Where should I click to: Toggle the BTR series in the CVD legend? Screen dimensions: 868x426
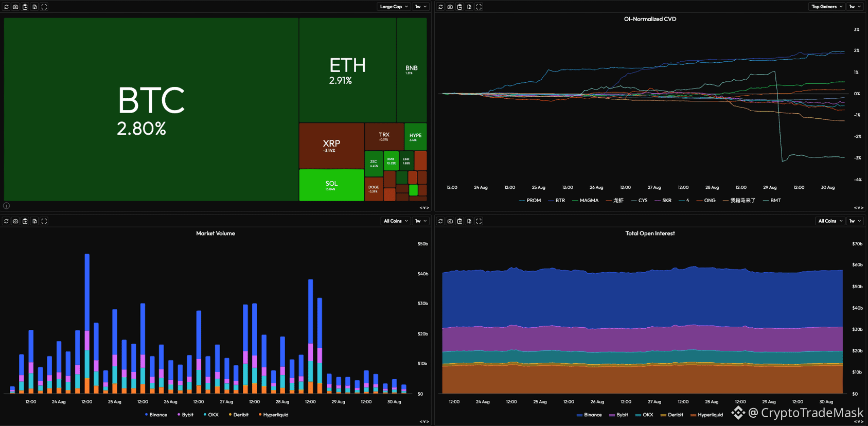coord(557,201)
